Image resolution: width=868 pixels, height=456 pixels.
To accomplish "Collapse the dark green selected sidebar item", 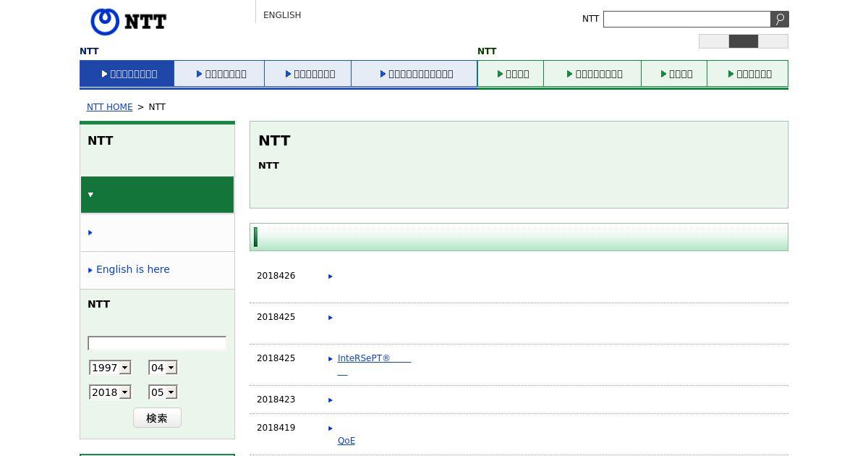I will pos(157,195).
